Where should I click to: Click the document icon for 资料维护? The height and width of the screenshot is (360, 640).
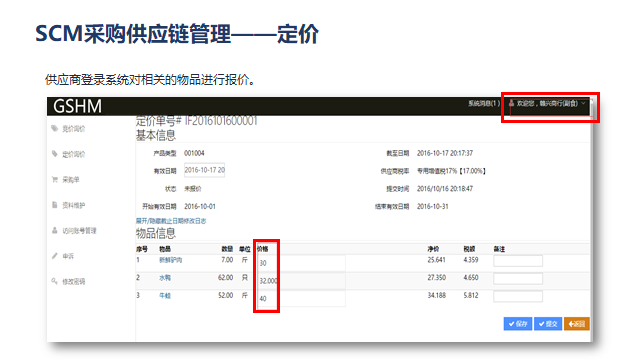coord(54,205)
